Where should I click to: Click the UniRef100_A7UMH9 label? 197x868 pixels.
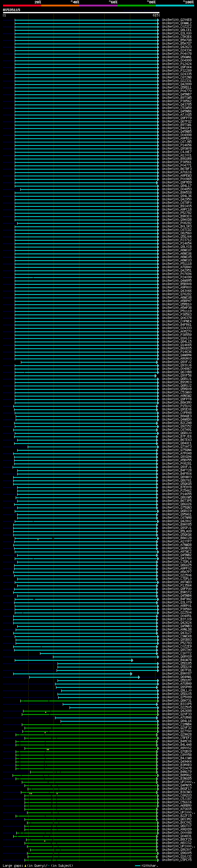177,683
